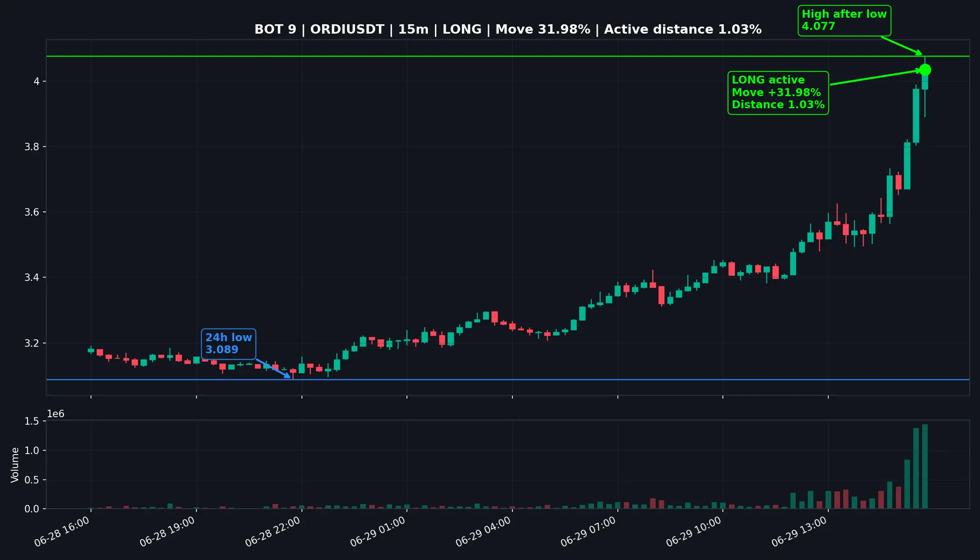Click the bright green current price dot
Viewport: 980px width, 560px height.
pyautogui.click(x=925, y=70)
